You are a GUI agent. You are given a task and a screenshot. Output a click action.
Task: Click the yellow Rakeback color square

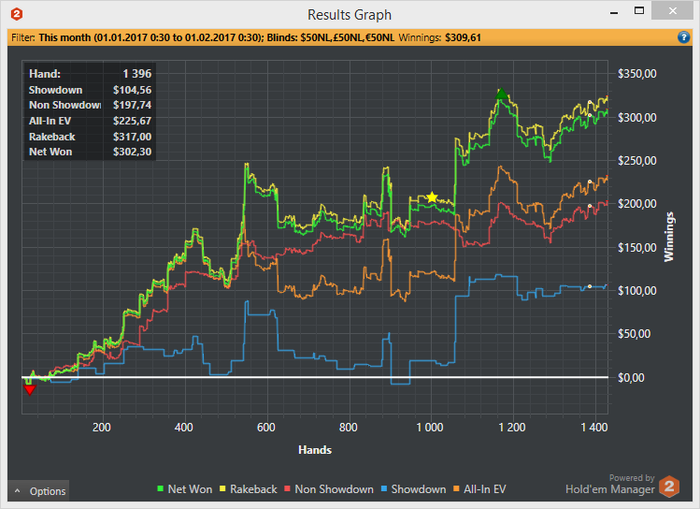click(223, 489)
